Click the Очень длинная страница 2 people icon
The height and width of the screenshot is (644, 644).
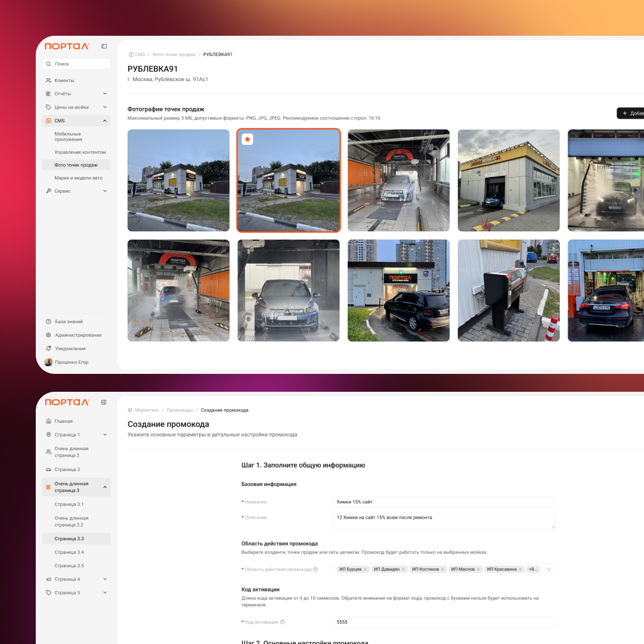point(48,452)
